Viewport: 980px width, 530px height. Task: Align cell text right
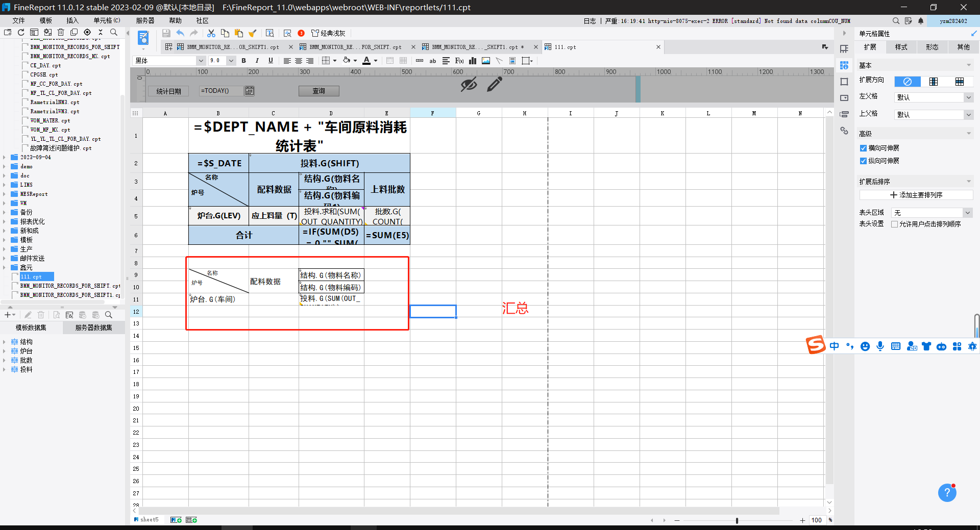click(310, 61)
